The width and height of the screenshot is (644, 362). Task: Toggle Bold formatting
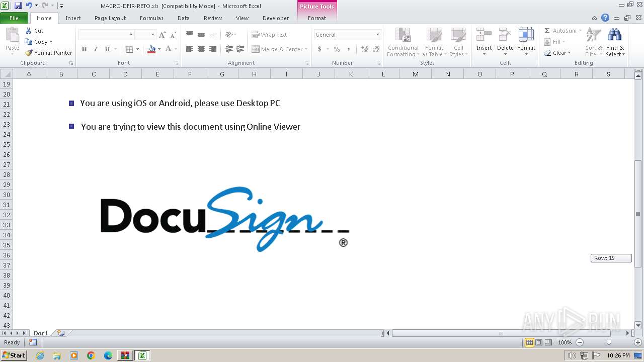click(84, 49)
